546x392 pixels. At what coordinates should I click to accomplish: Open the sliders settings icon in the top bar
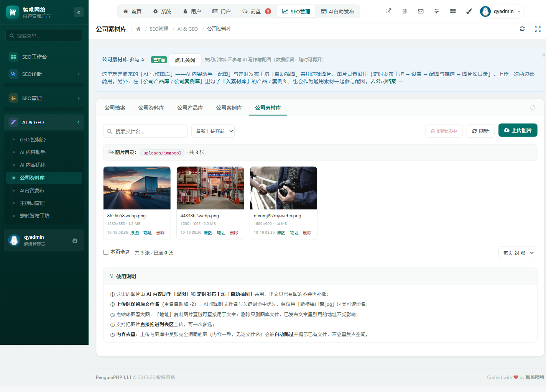point(437,11)
